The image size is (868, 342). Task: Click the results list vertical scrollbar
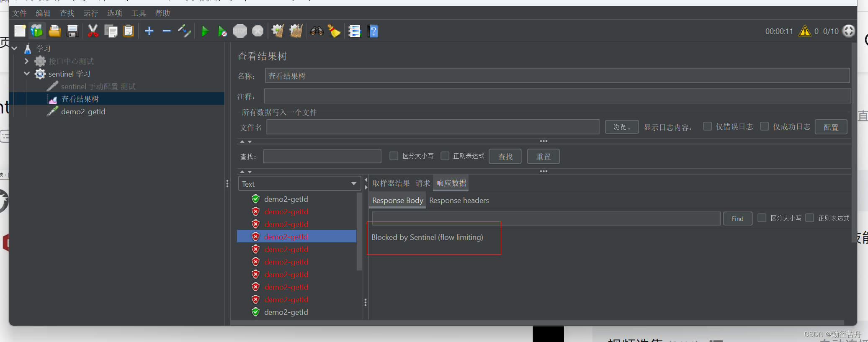click(x=359, y=231)
